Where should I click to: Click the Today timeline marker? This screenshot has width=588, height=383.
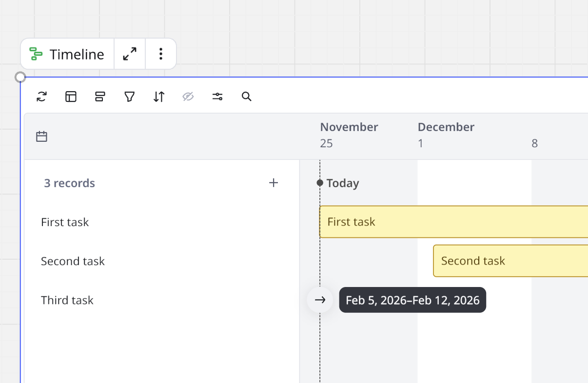tap(342, 183)
